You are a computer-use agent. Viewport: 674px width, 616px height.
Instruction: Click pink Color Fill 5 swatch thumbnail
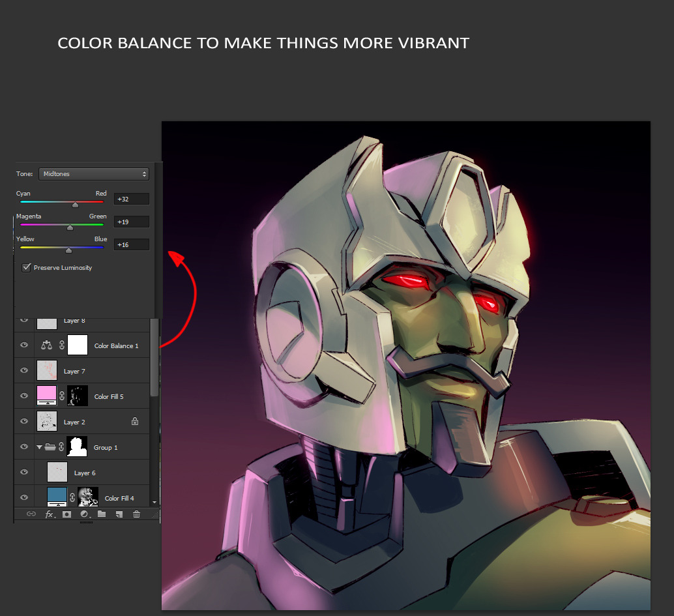tap(47, 396)
